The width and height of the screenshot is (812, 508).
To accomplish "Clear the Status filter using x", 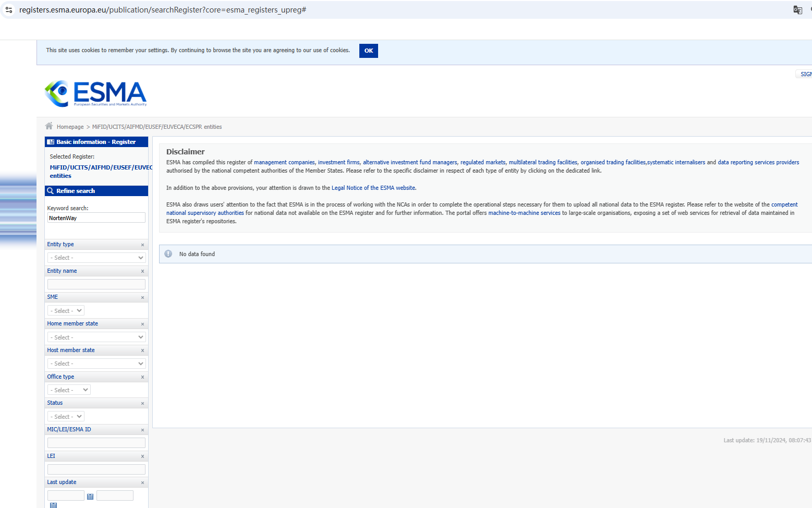I will (x=142, y=403).
